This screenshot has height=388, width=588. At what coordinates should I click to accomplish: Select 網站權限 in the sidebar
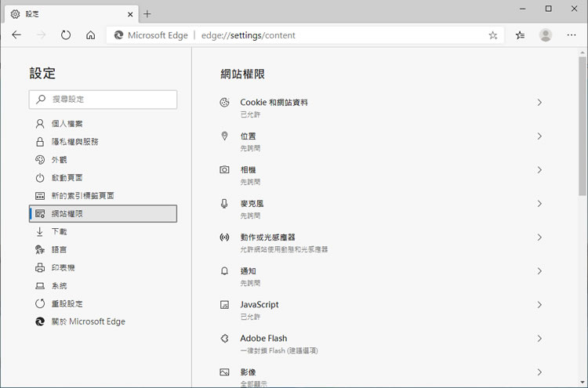click(x=103, y=214)
